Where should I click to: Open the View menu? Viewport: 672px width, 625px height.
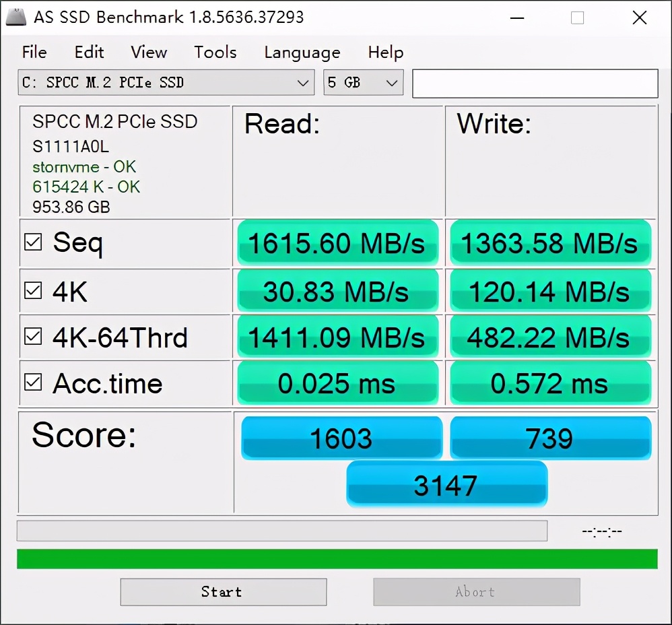(x=148, y=52)
